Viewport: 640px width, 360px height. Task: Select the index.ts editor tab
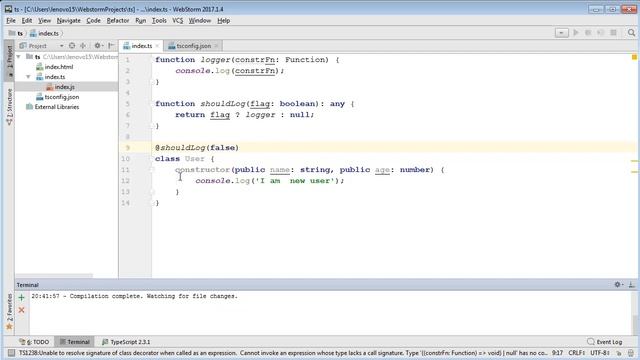pos(141,46)
